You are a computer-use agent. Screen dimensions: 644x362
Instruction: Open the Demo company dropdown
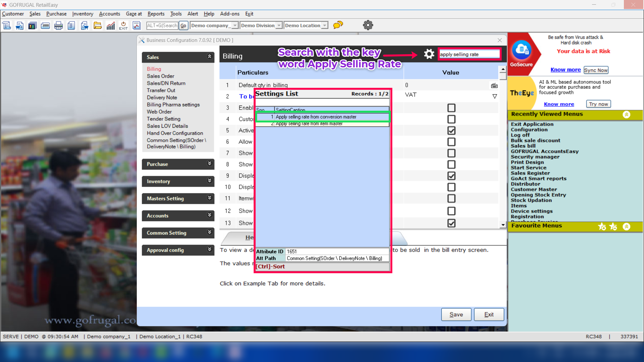(x=235, y=25)
